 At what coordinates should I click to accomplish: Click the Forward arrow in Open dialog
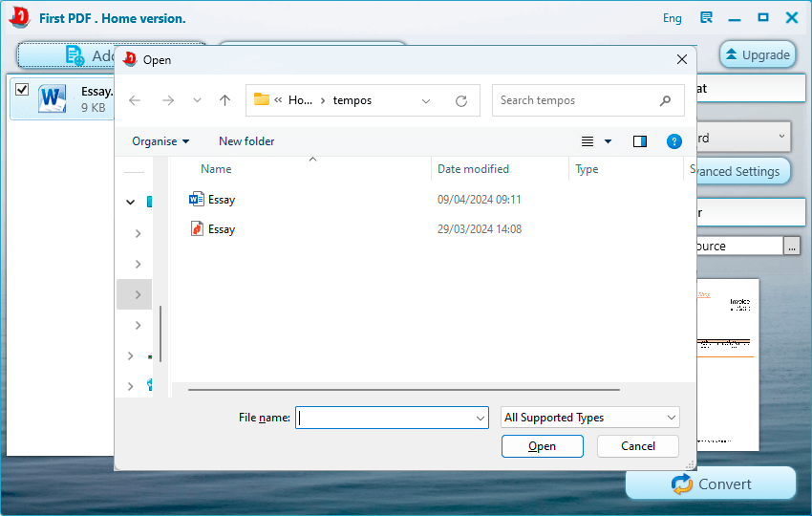click(x=168, y=100)
